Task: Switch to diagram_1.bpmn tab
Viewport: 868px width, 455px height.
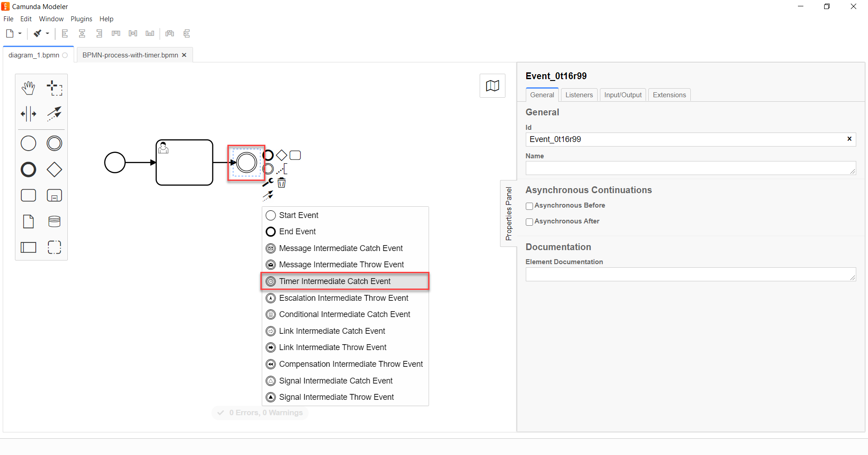Action: [x=38, y=55]
